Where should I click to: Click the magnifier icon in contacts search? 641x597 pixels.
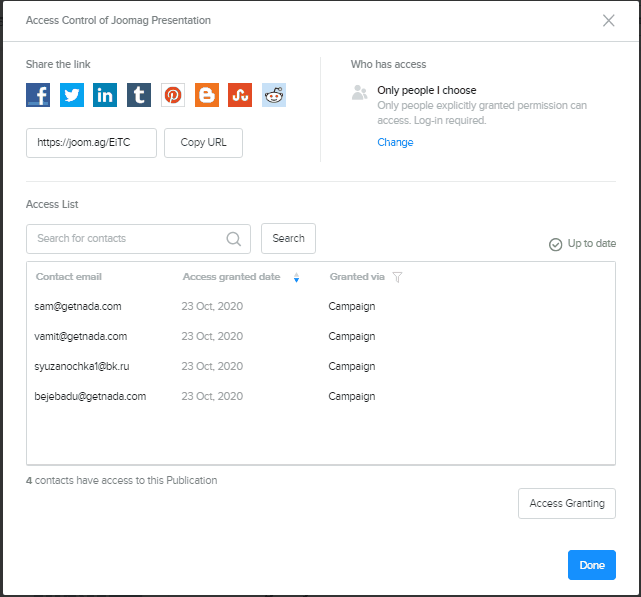tap(234, 239)
